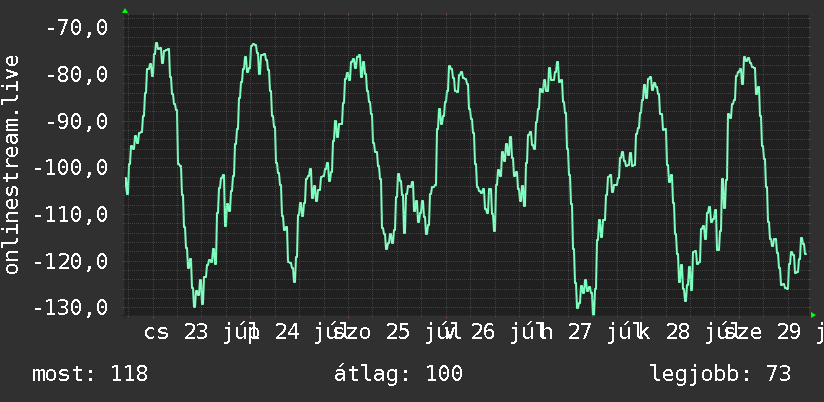Click the onlinestream.live vertical axis title
This screenshot has height=402, width=824.
11,164
